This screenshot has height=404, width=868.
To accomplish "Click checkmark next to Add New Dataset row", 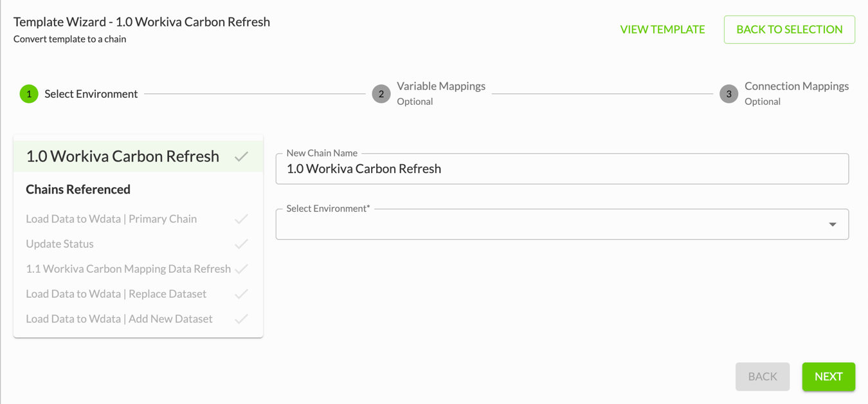I will tap(242, 319).
